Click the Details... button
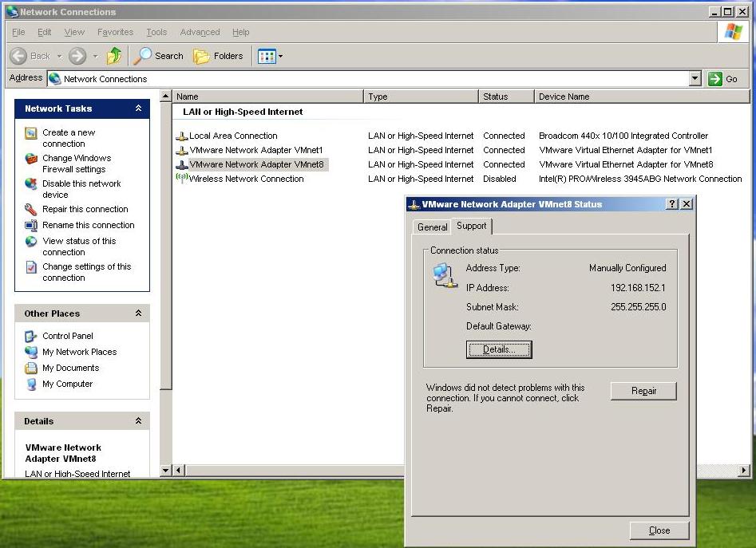 pos(499,349)
